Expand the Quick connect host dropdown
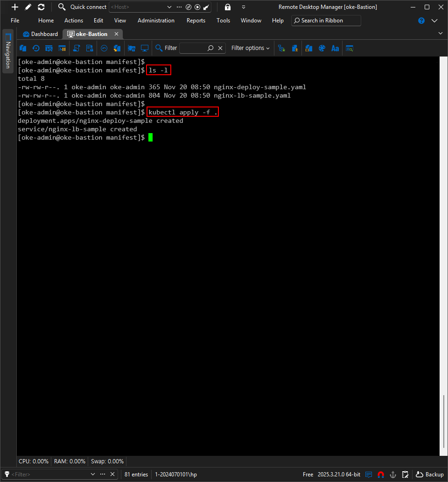This screenshot has height=482, width=448. [169, 7]
